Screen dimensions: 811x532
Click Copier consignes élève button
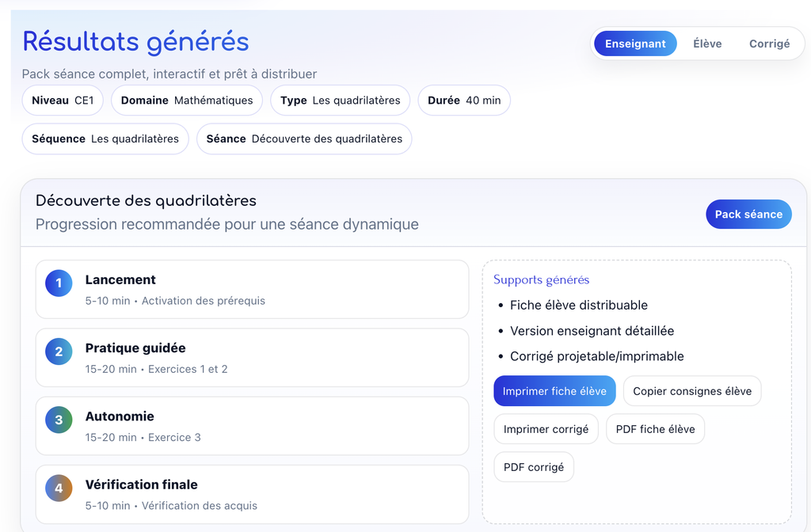(x=692, y=391)
